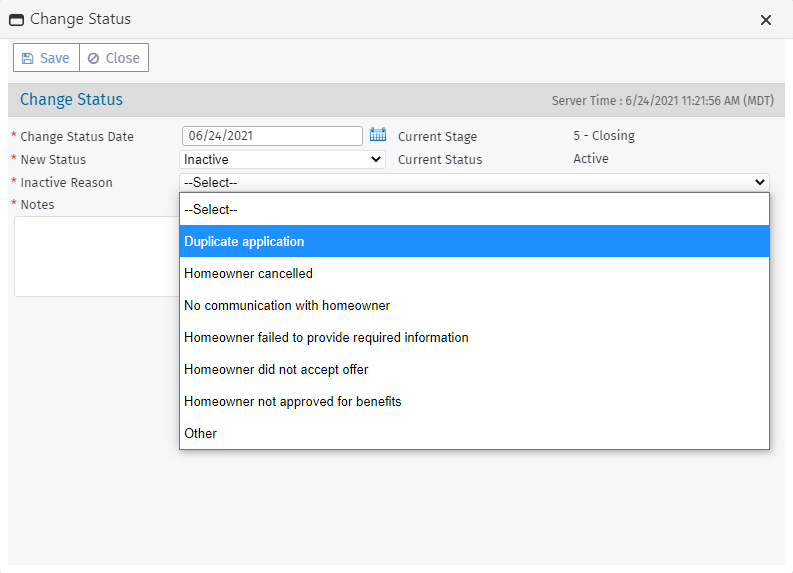
Task: Select Duplicate application as the reason
Action: coord(474,242)
